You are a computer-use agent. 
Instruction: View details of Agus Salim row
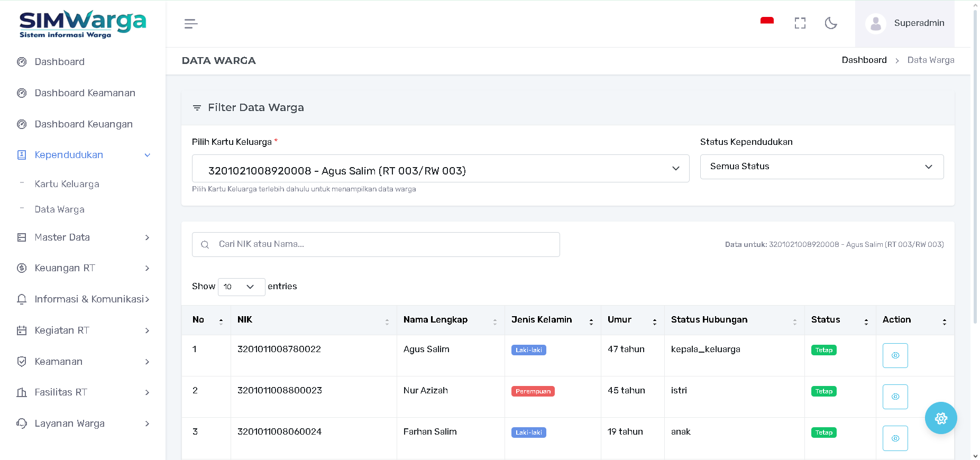(895, 355)
